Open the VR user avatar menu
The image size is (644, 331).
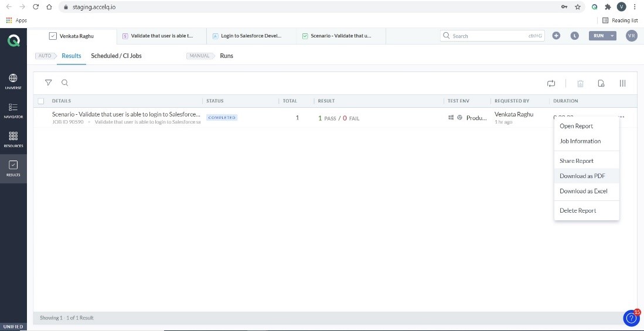(x=631, y=36)
